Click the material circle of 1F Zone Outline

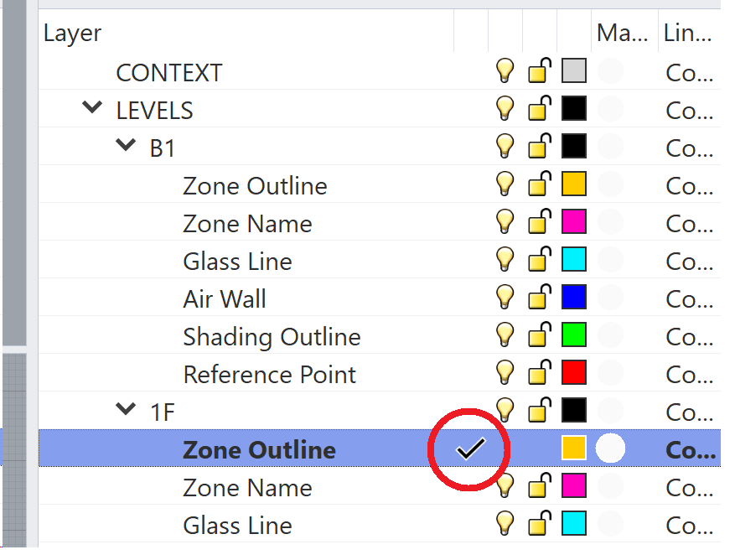pyautogui.click(x=610, y=449)
